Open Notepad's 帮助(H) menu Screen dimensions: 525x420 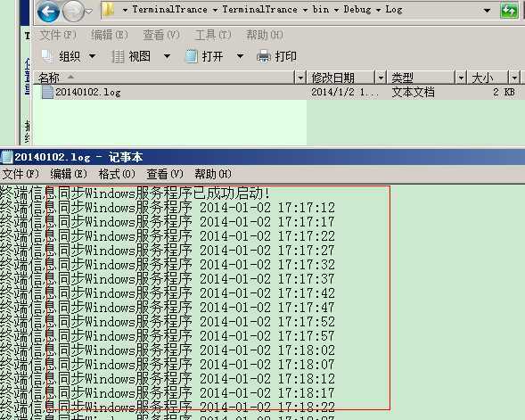click(x=213, y=174)
